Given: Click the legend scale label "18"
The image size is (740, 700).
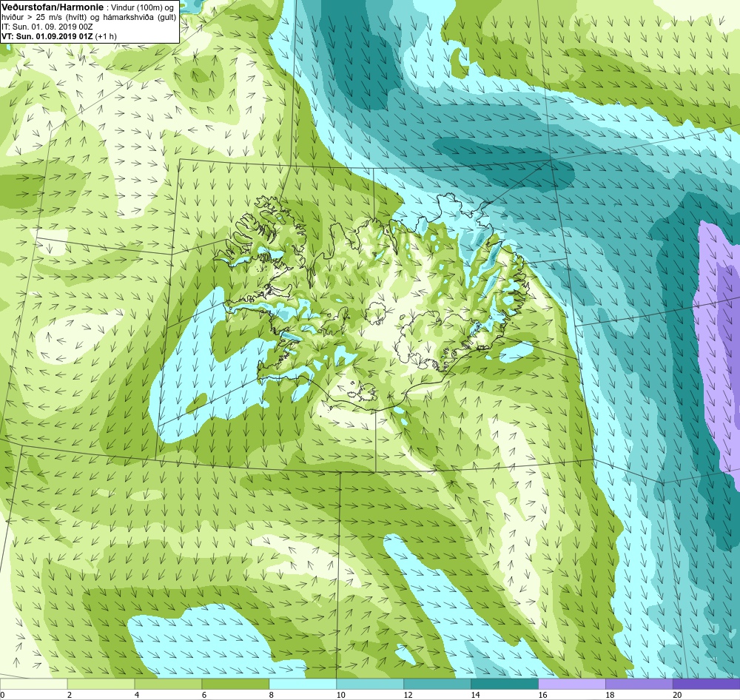Looking at the screenshot, I should click(610, 695).
